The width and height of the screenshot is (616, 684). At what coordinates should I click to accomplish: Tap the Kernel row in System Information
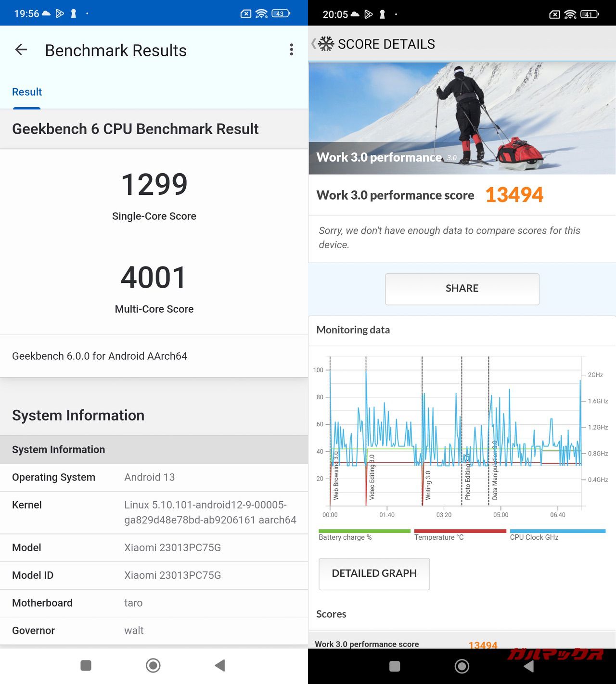tap(154, 512)
